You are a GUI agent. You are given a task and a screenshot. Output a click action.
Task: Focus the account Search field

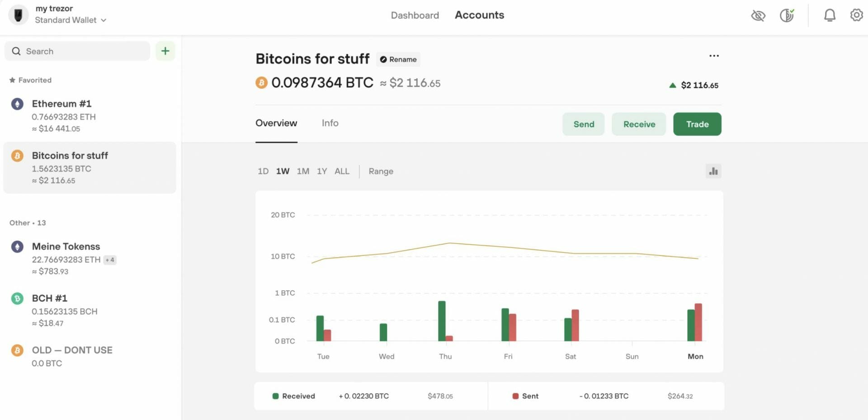pyautogui.click(x=77, y=51)
